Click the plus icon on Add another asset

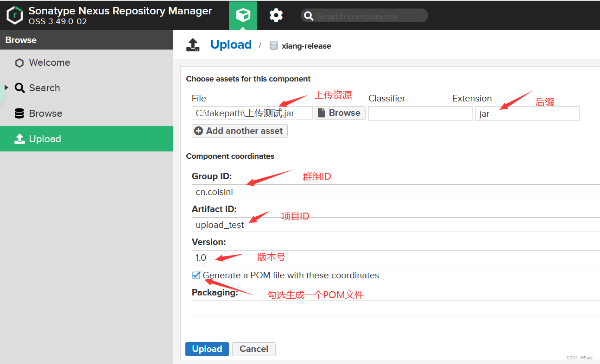point(199,131)
